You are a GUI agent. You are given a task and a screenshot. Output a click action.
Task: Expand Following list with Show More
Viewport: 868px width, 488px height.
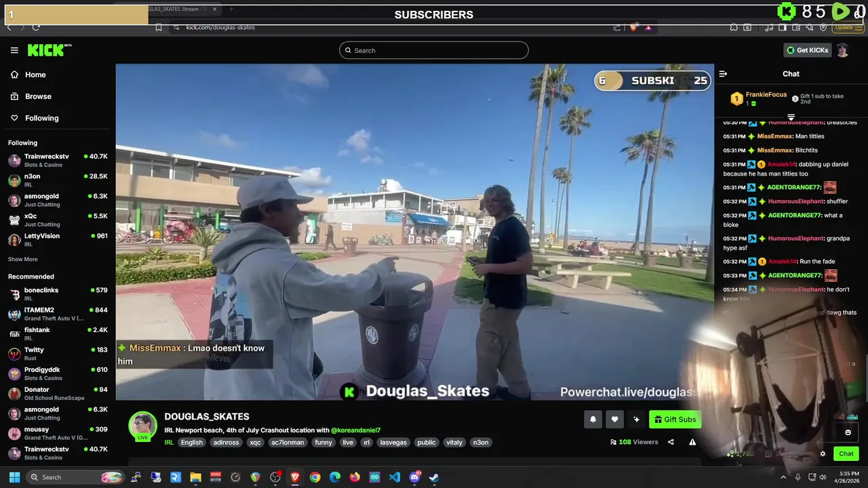click(x=23, y=259)
